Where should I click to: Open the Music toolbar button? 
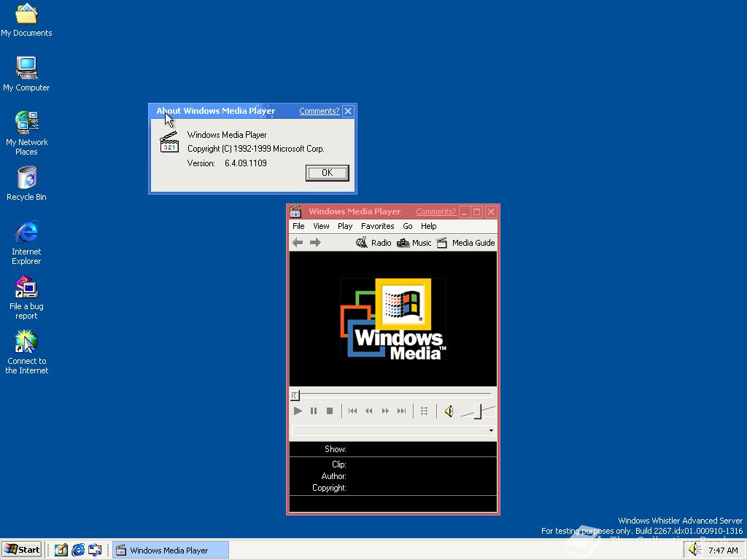(414, 243)
